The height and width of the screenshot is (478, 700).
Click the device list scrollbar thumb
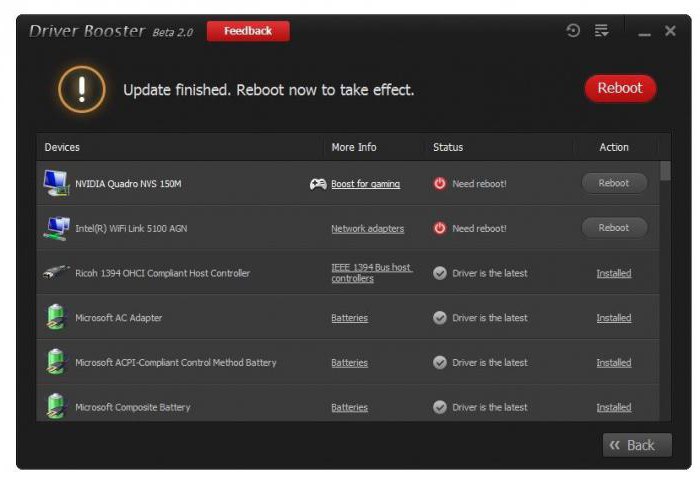coord(665,171)
